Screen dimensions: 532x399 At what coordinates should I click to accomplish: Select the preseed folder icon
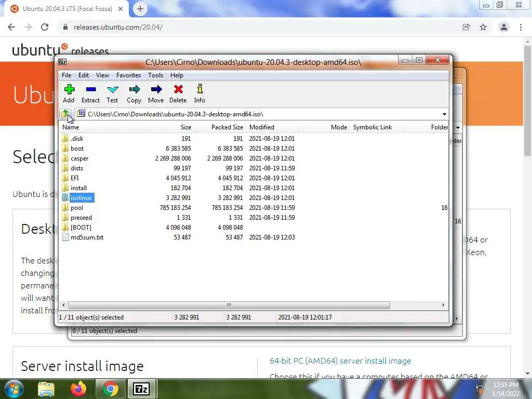pyautogui.click(x=65, y=218)
